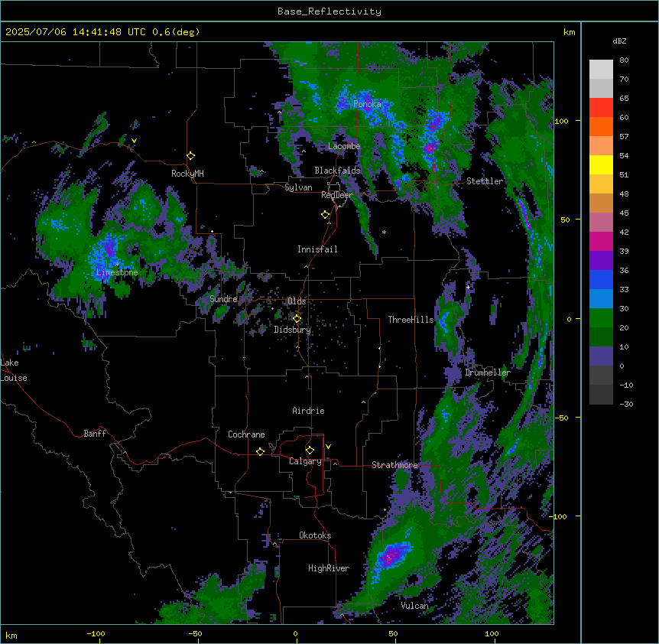This screenshot has height=644, width=659.
Task: Click the yellow diamond marker below Cochrane
Action: pyautogui.click(x=260, y=451)
